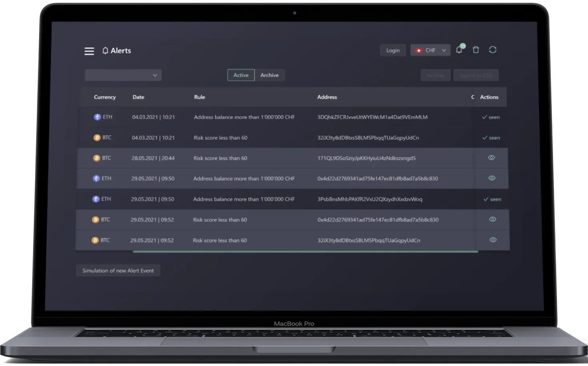Open the empty filter dropdown above the table
Image resolution: width=588 pixels, height=366 pixels.
123,75
